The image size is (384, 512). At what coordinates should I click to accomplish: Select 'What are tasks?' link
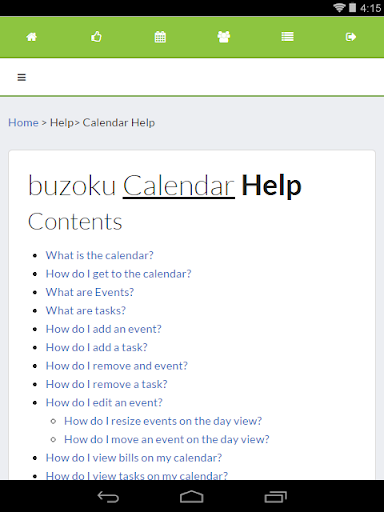(86, 311)
